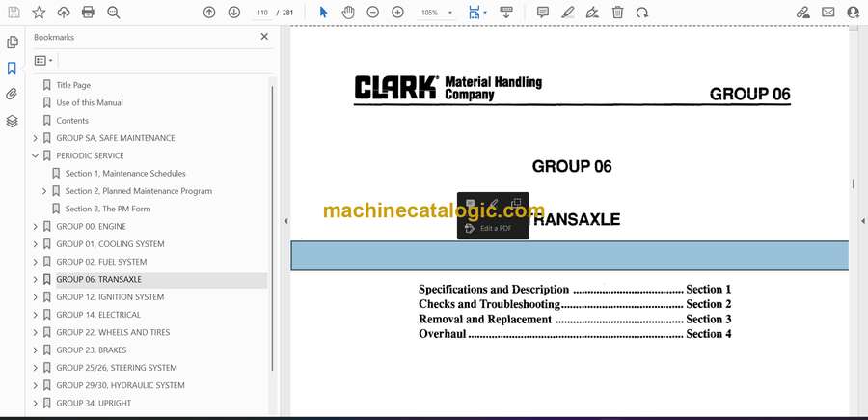
Task: Open the find text magnifier tool
Action: coord(114,13)
